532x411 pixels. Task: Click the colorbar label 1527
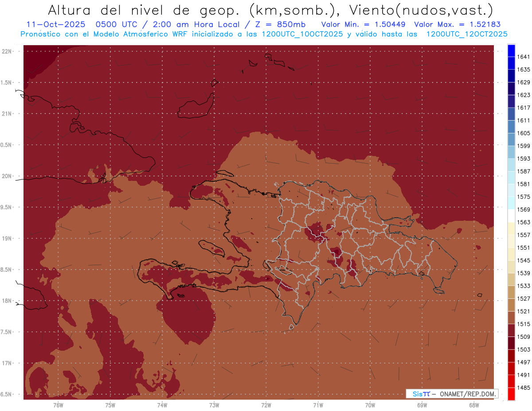click(524, 298)
